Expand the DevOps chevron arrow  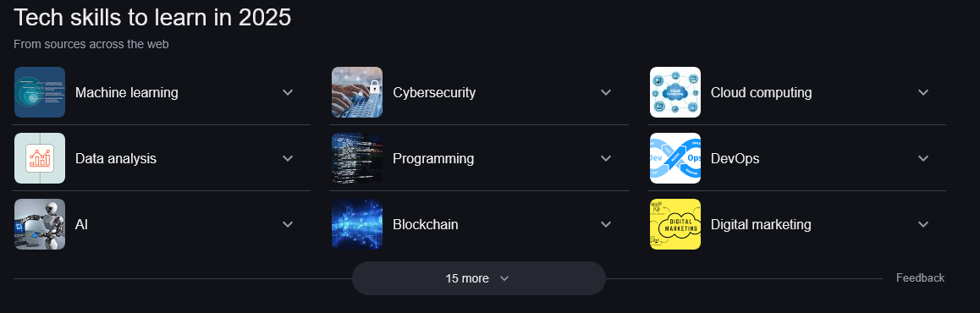pyautogui.click(x=923, y=159)
